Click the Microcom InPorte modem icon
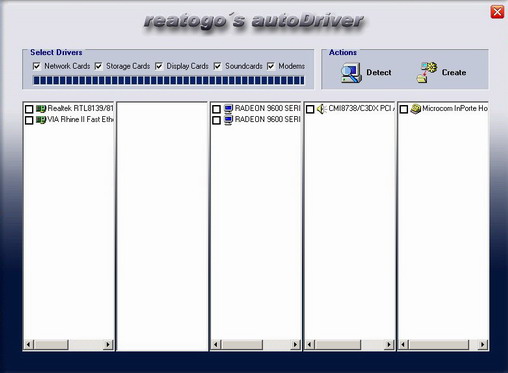Viewport: 508px width, 373px height. tap(415, 109)
